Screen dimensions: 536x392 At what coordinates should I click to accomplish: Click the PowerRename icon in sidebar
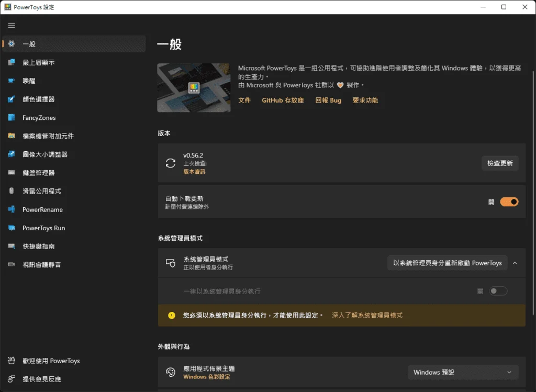(x=12, y=209)
